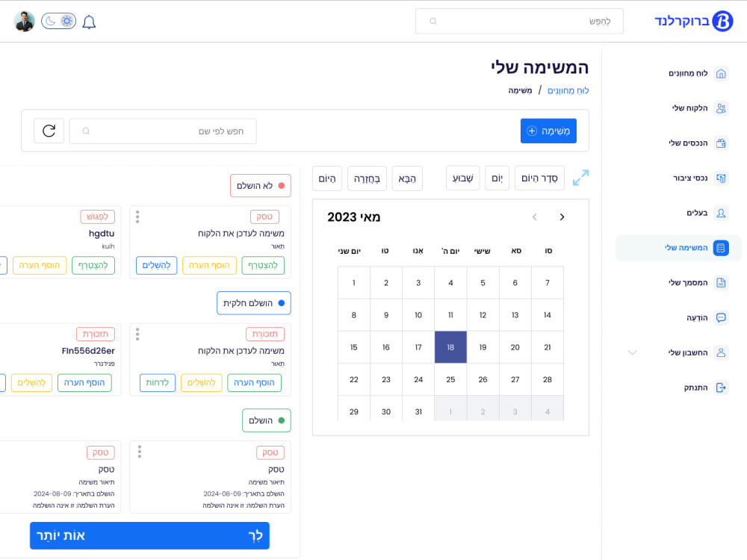Select המשימה שלי tasks icon in sidebar
This screenshot has width=747, height=560.
(x=721, y=248)
